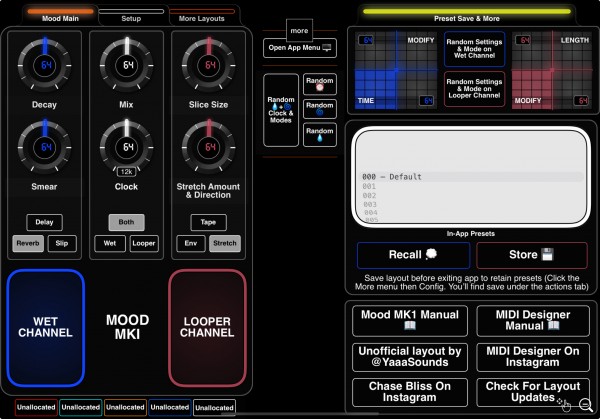This screenshot has height=419, width=600.
Task: Open the More Layouts tab
Action: [x=202, y=15]
